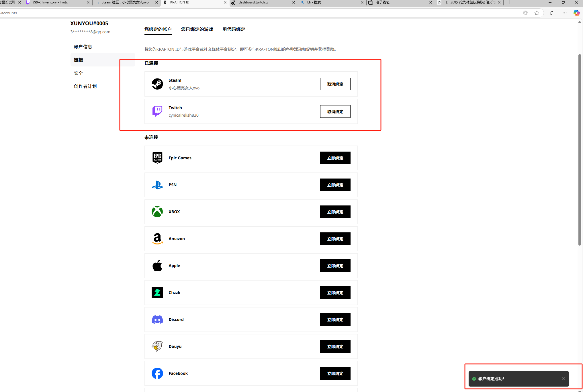Close the dashboard.twitch.tv tab
Screen dimensions: 583x392
[294, 2]
